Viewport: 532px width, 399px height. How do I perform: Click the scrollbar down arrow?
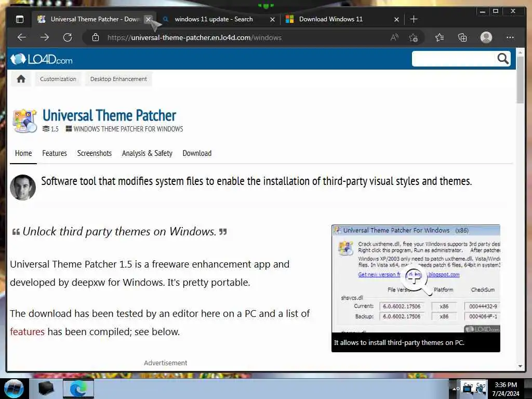tap(521, 366)
